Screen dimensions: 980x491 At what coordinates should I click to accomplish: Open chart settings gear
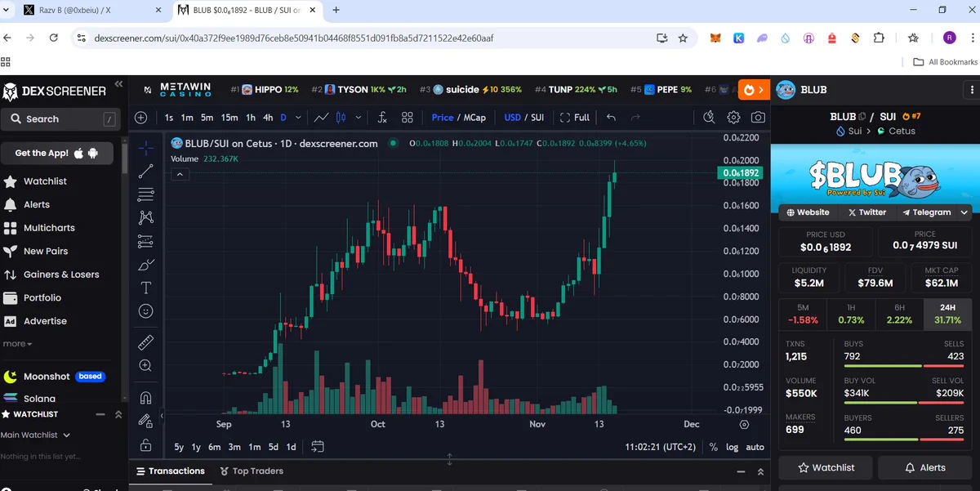733,118
